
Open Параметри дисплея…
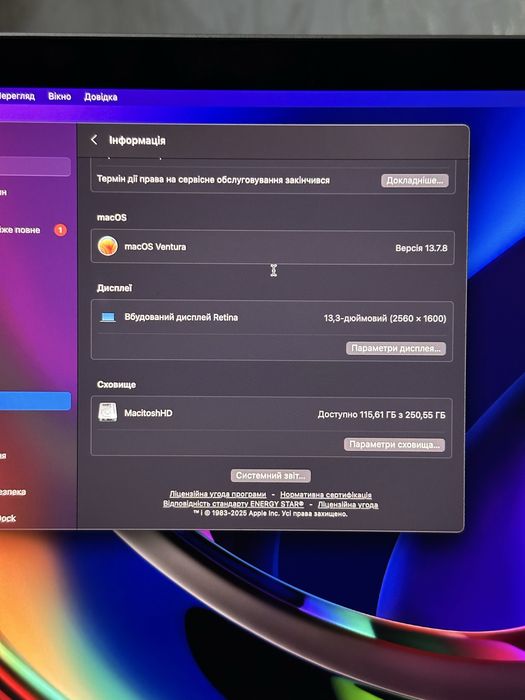point(396,348)
